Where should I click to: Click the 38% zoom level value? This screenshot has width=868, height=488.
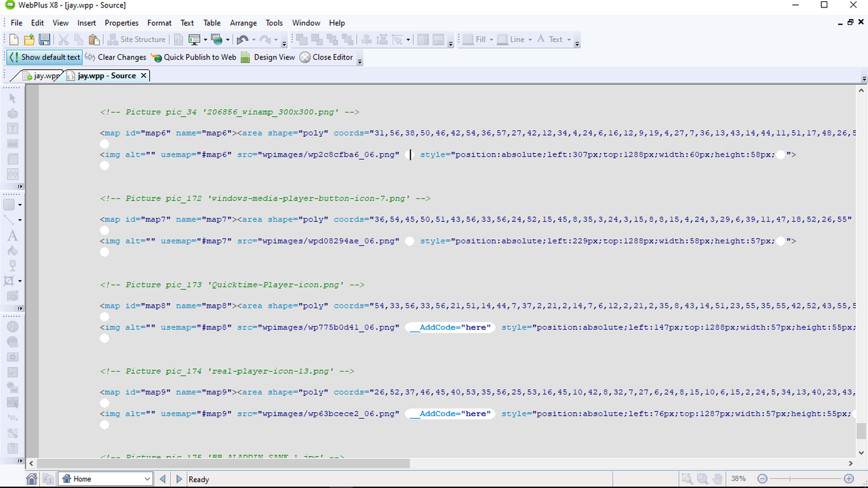coord(738,479)
